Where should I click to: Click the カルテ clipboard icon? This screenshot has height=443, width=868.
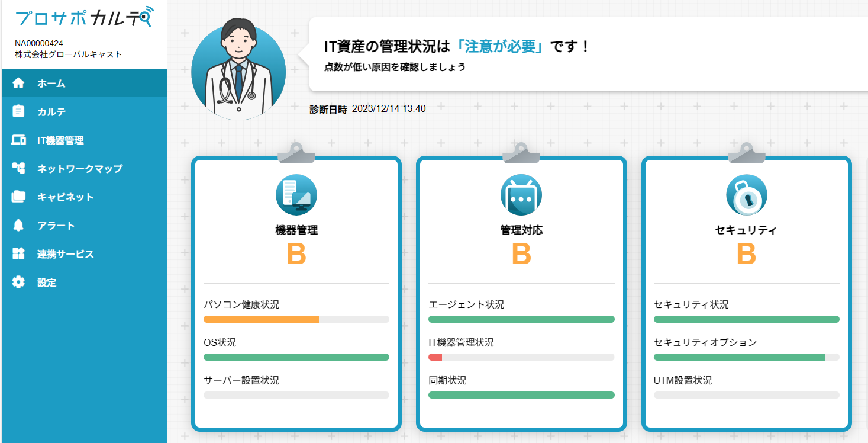click(18, 111)
